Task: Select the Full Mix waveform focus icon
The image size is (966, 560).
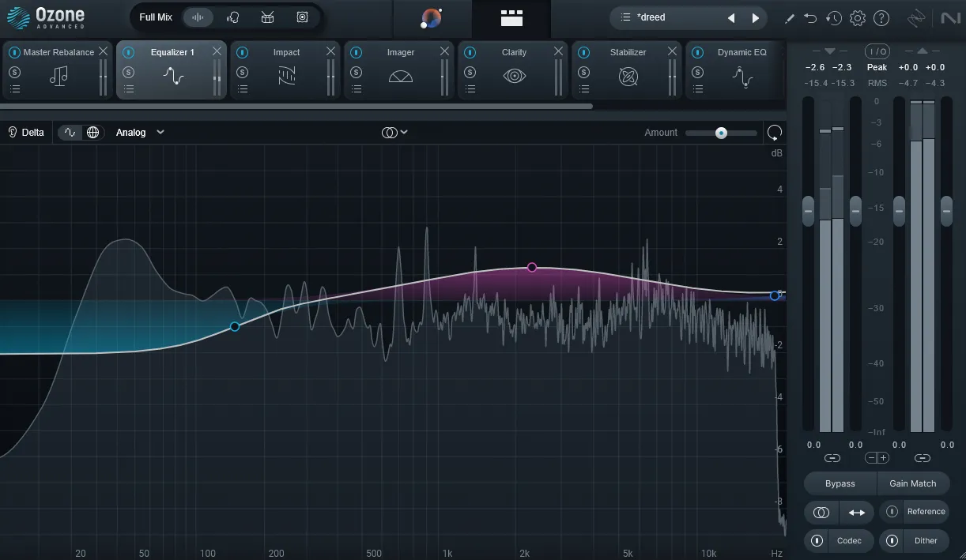Action: click(x=198, y=17)
